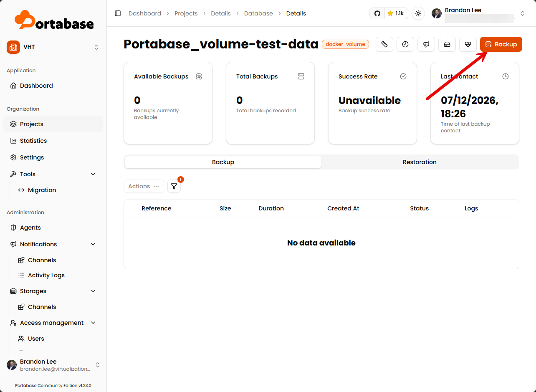Click the Portabase logo
This screenshot has width=536, height=392.
pos(54,20)
